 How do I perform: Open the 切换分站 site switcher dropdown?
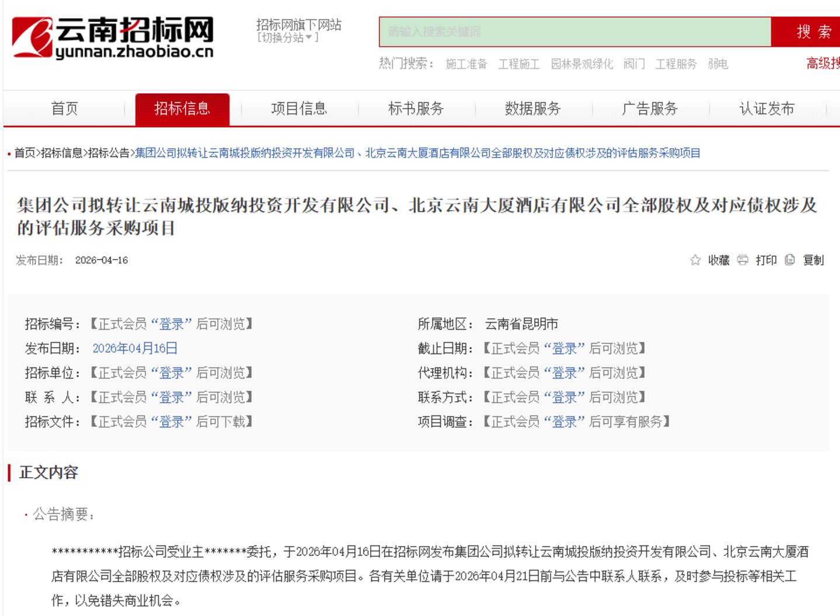tap(288, 38)
